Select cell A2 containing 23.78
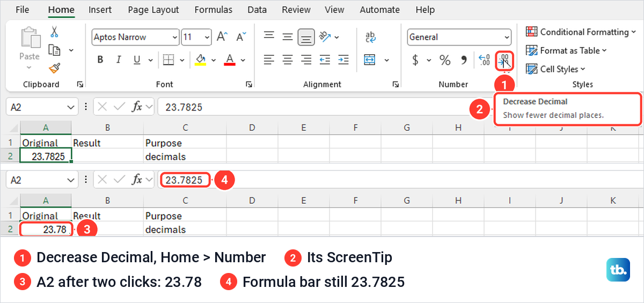The width and height of the screenshot is (644, 303). (46, 230)
